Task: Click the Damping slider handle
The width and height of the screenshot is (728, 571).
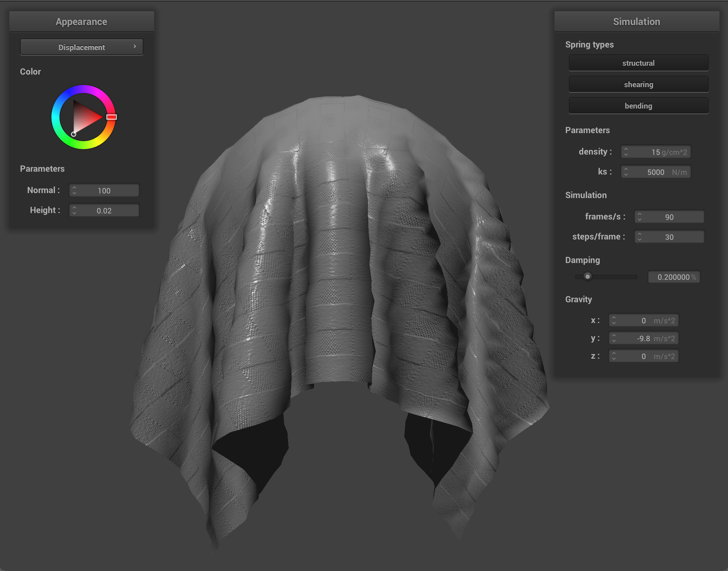Action: [587, 277]
